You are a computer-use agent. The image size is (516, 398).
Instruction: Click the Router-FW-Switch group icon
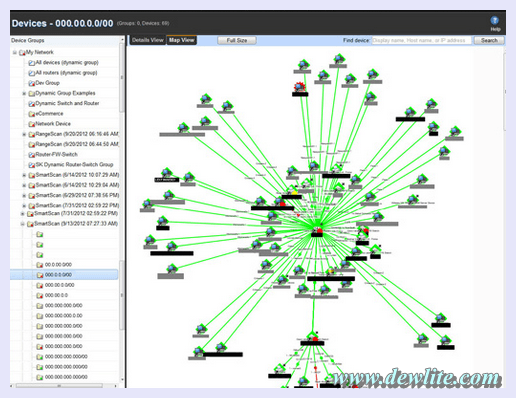pos(32,155)
